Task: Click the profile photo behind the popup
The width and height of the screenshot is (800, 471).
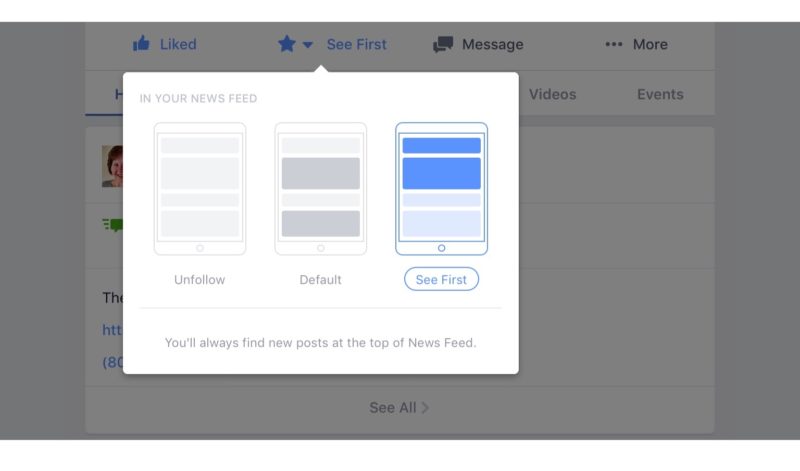Action: 112,166
